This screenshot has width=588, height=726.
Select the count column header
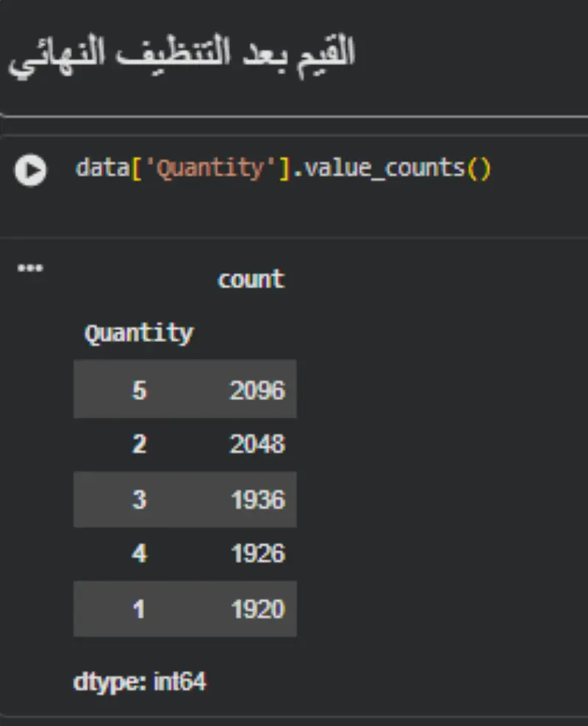click(251, 279)
